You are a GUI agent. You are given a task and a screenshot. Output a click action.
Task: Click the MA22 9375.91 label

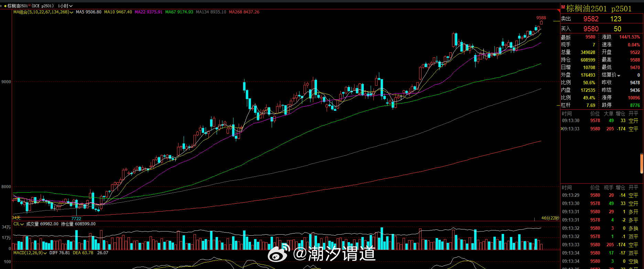(149, 12)
